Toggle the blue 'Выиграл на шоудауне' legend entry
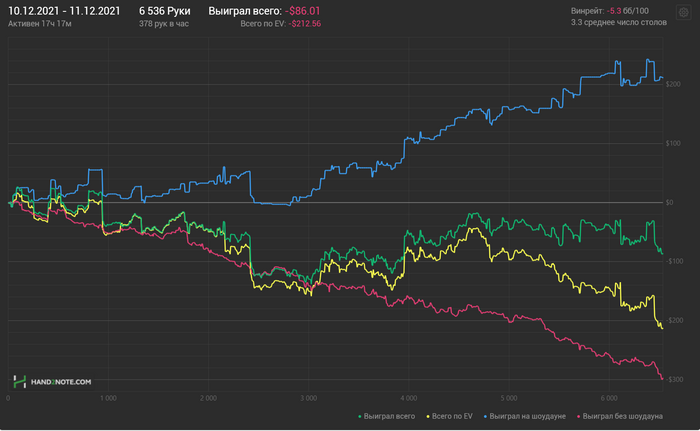700x431 pixels. tap(525, 416)
